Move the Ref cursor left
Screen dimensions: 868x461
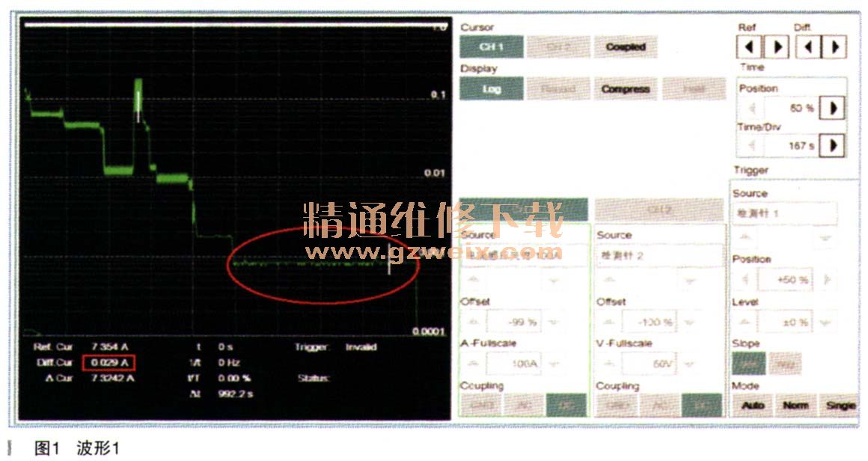click(749, 47)
